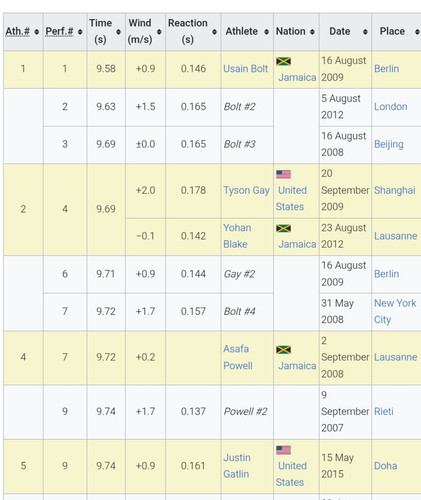This screenshot has height=500, width=421.
Task: Sort table by Ath.# column arrows
Action: (37, 32)
